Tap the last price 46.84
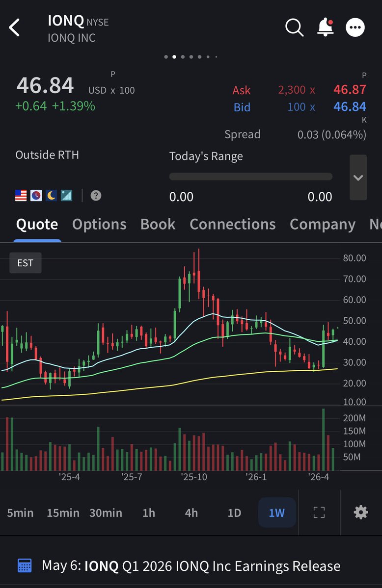 (45, 85)
